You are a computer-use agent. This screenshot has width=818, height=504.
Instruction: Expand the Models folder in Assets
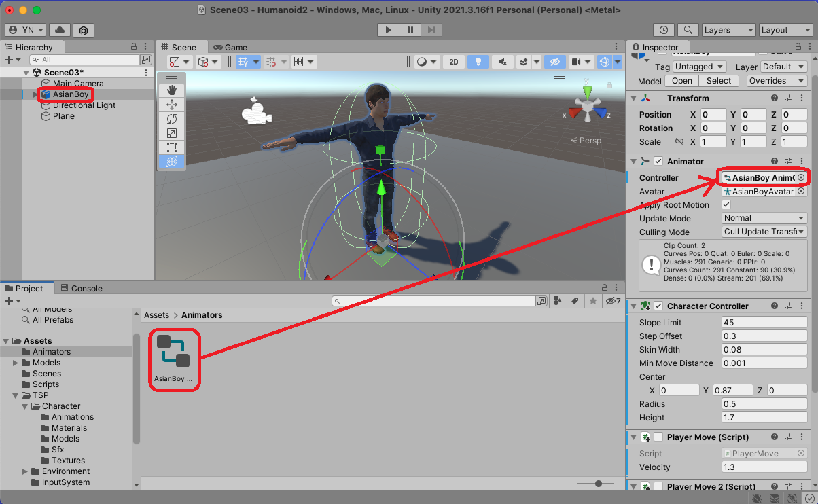click(x=16, y=363)
